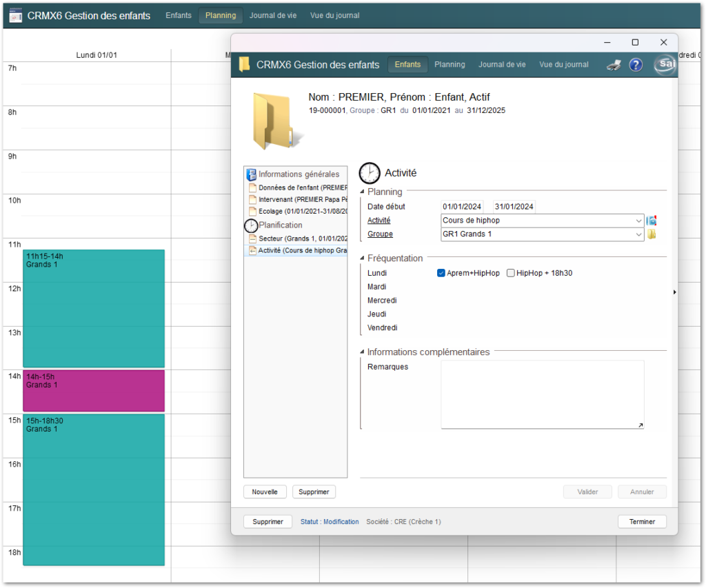Click the Remarques label
Viewport: 706px width, 588px height.
pos(387,367)
